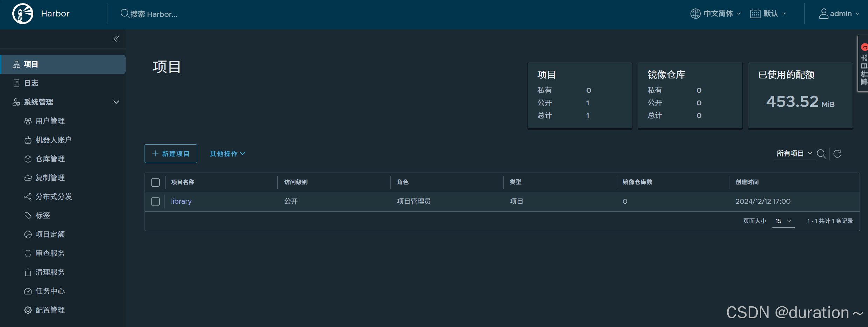View the 已使用的配额 quota usage card
Screen dimensions: 868x327
tap(800, 95)
